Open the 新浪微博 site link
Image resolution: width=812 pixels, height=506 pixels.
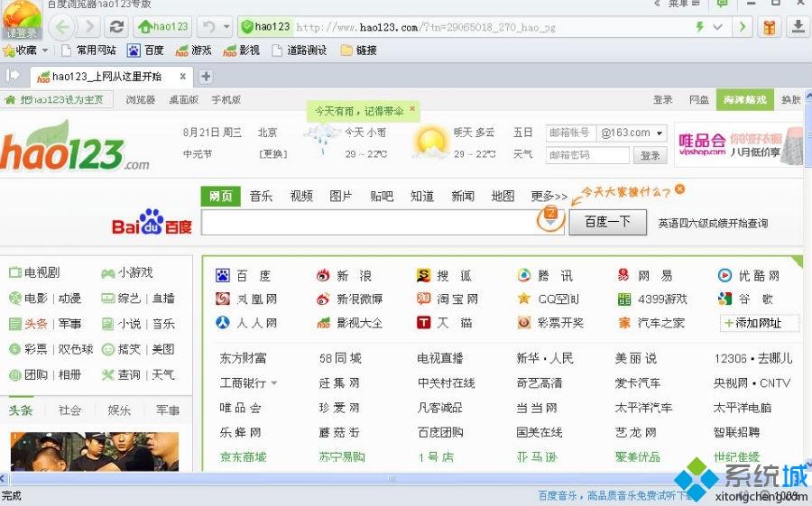[349, 299]
